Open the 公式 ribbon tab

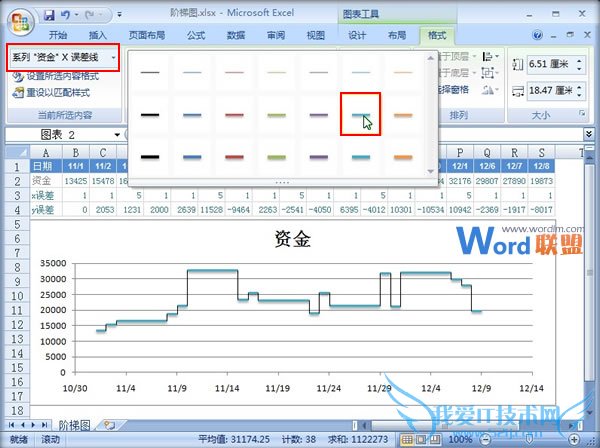196,35
